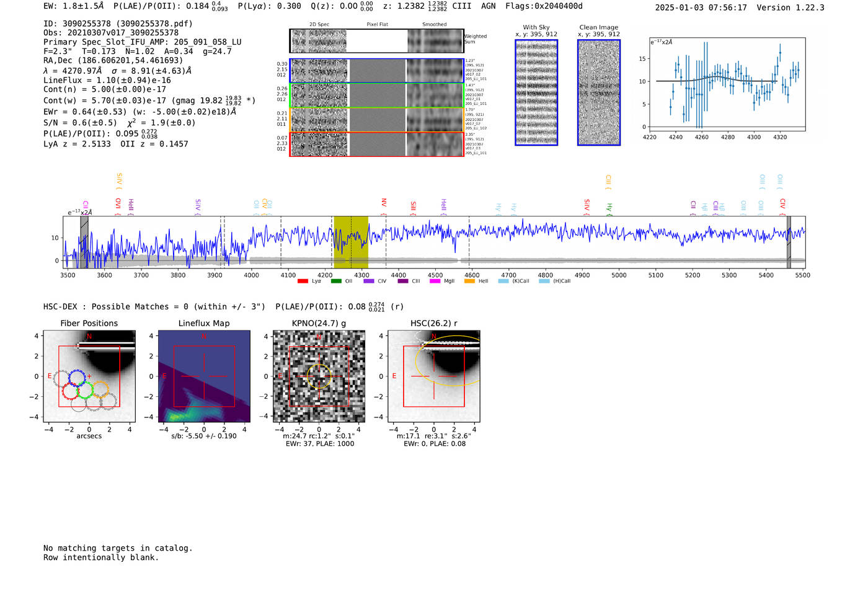
Task: Click the 'λ = 4270.97Å' line
Action: (117, 71)
